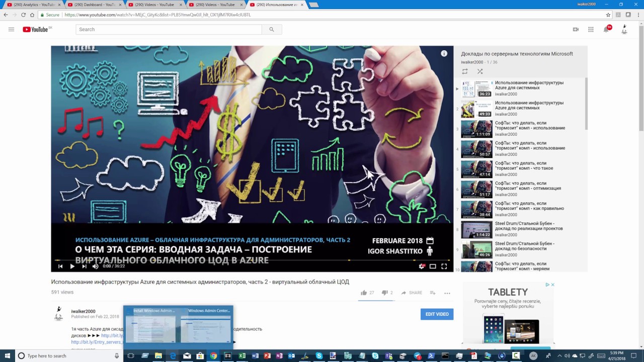644x362 pixels.
Task: Open the account avatar menu
Action: [624, 29]
